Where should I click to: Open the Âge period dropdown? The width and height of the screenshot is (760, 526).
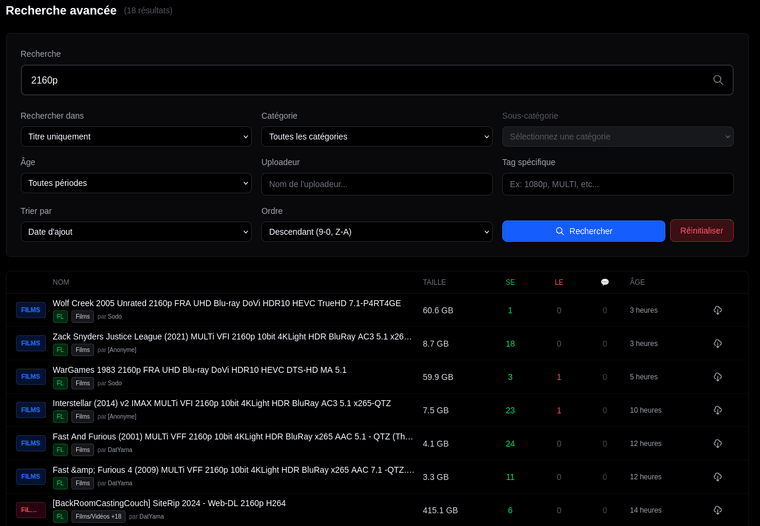pos(135,184)
